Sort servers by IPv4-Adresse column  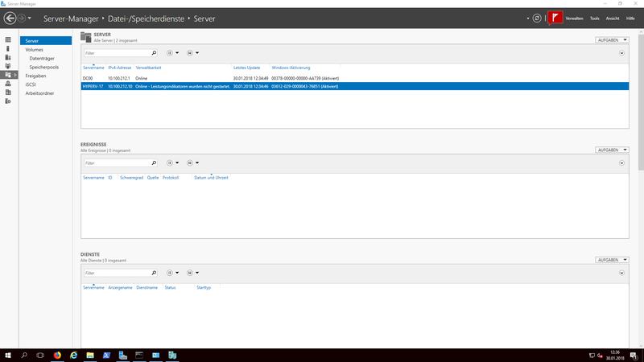point(119,68)
